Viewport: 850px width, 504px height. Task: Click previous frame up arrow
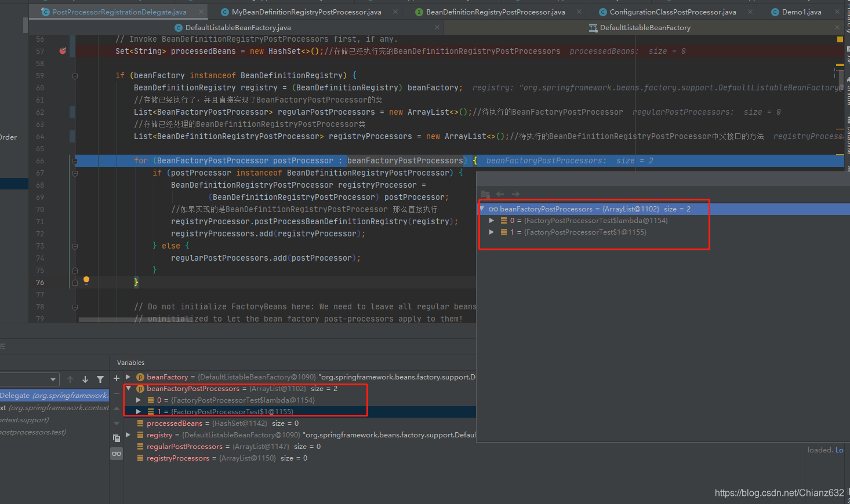(x=70, y=379)
